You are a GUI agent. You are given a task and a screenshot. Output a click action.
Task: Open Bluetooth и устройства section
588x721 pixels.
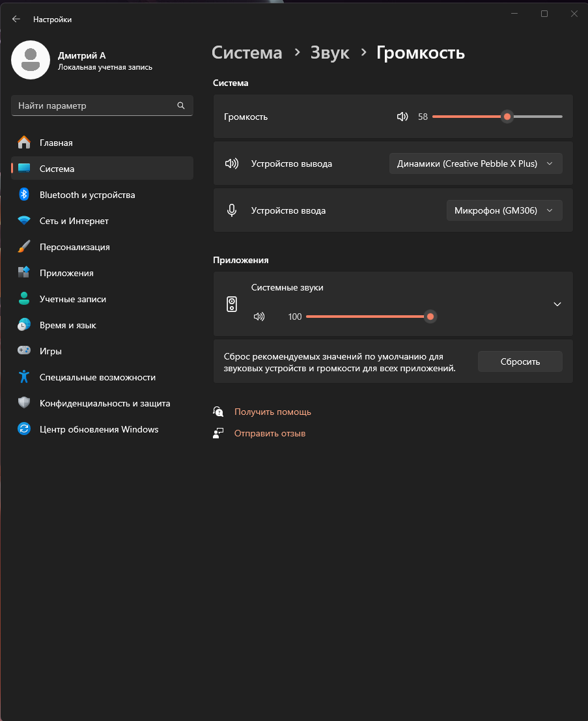click(x=87, y=195)
